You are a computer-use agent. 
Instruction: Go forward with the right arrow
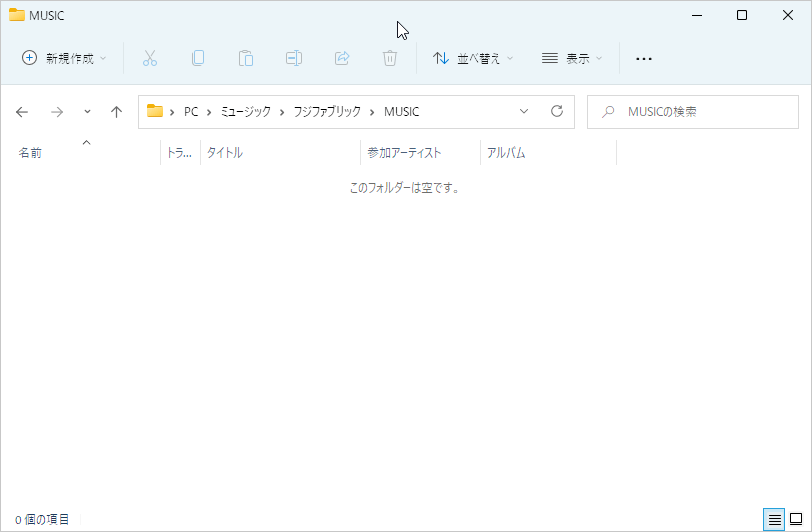click(57, 112)
